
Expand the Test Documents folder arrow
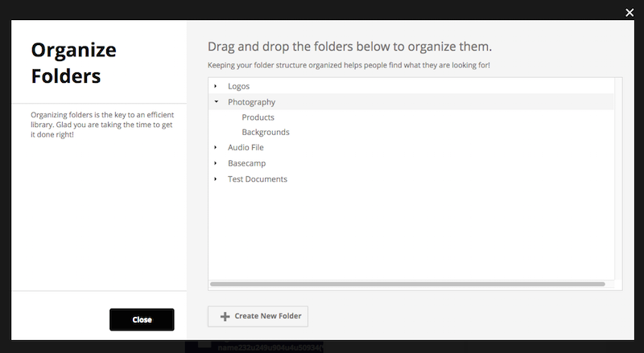216,179
